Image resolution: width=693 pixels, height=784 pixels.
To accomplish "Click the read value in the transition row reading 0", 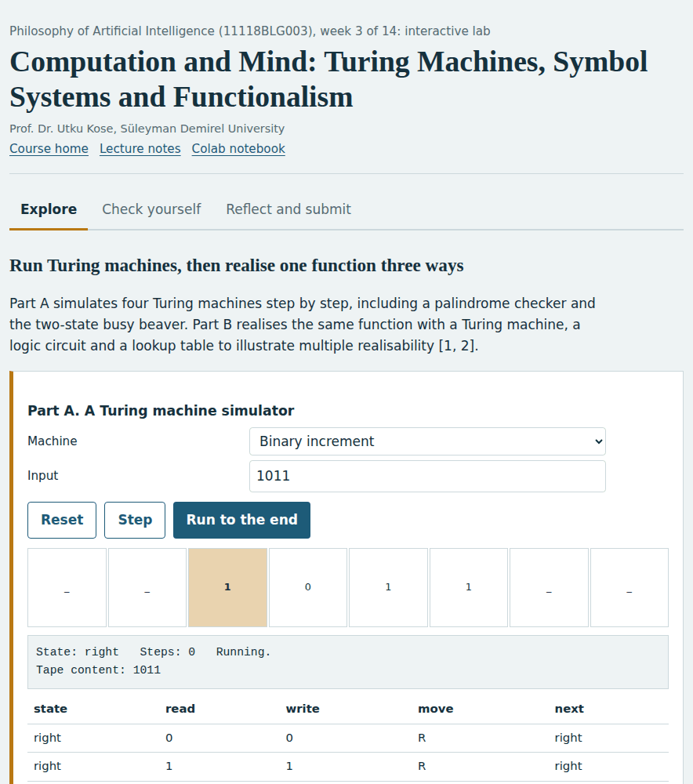I will (x=169, y=738).
